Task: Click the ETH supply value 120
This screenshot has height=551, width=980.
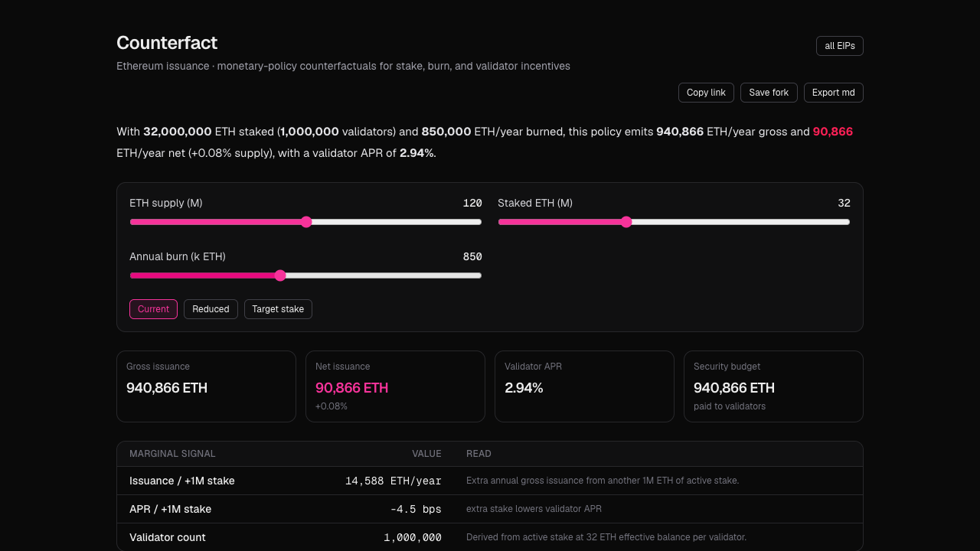Action: coord(472,203)
